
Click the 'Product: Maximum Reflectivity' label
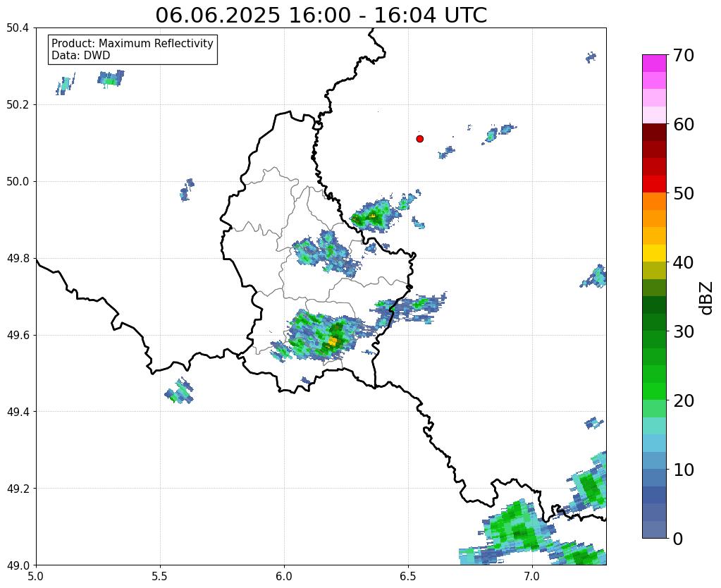133,43
